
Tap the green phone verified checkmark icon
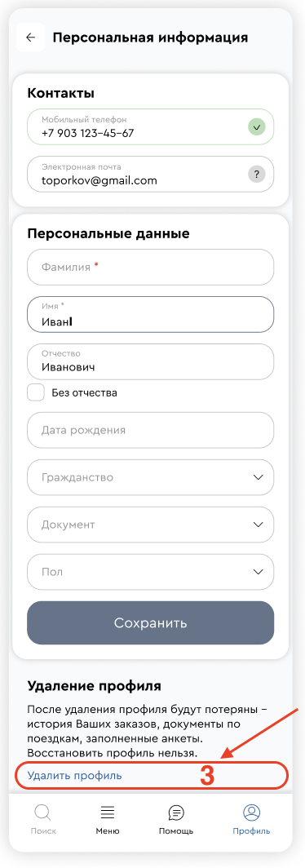click(x=256, y=127)
